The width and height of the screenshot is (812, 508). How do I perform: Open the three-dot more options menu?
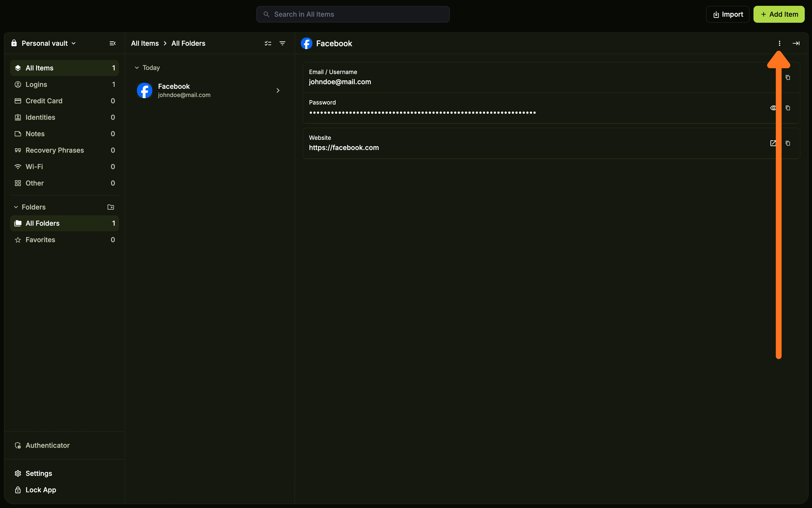[779, 43]
